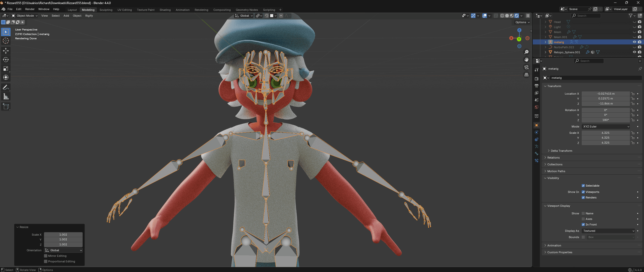Activate the Cursor tool
Viewport: 644px width, 272px height.
coord(6,41)
